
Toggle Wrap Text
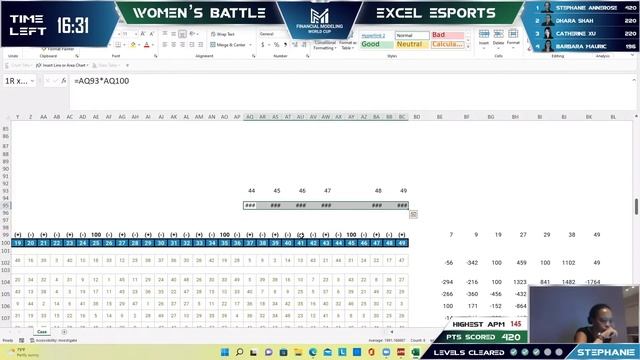(223, 34)
